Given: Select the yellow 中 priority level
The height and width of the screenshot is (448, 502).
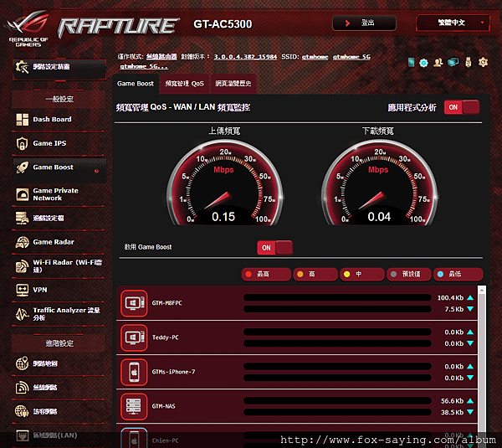Looking at the screenshot, I should 362,275.
